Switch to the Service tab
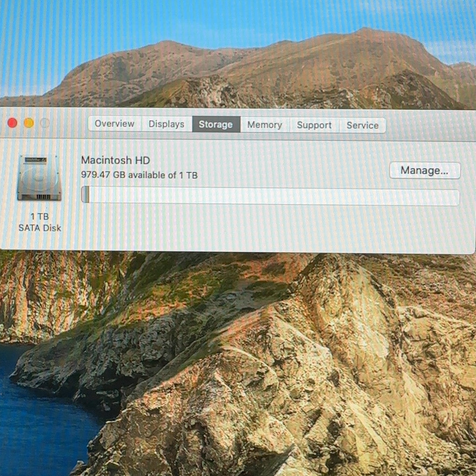The image size is (476, 476). (363, 125)
